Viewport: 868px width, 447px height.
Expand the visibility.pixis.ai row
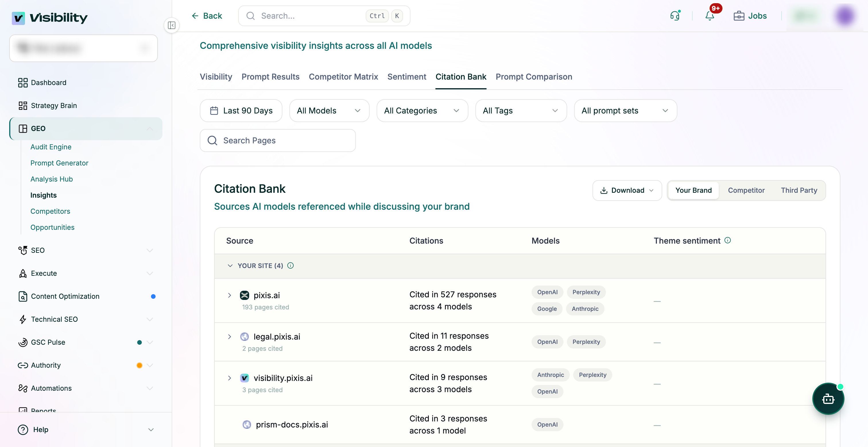pos(229,378)
